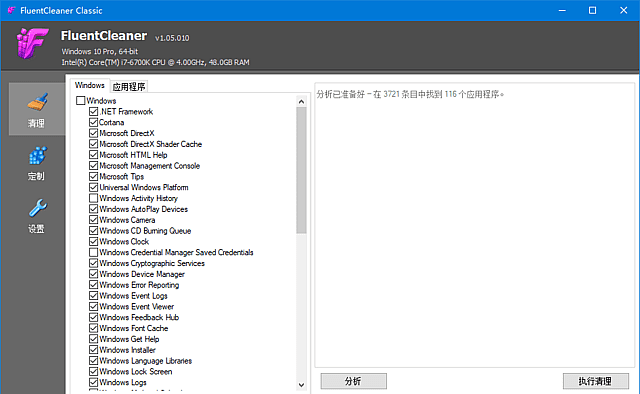This screenshot has width=640, height=394.
Task: Click the FluentCleaner header title
Action: coord(104,36)
